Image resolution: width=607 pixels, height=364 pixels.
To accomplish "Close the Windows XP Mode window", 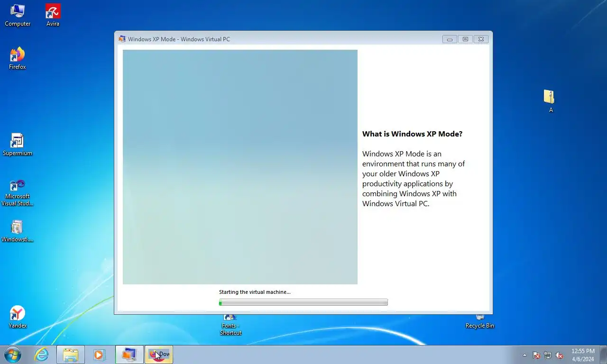I will coord(481,39).
